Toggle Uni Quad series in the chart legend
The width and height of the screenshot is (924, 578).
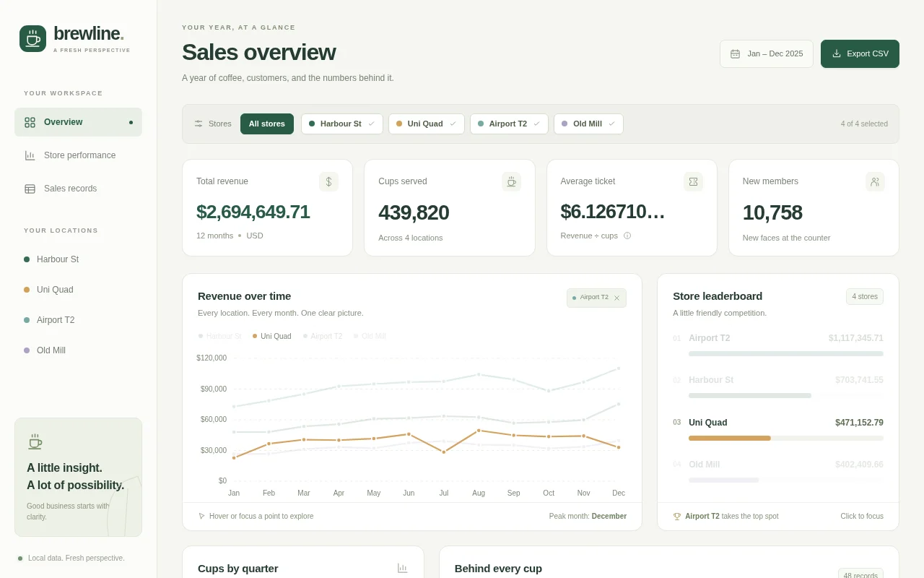click(x=272, y=336)
